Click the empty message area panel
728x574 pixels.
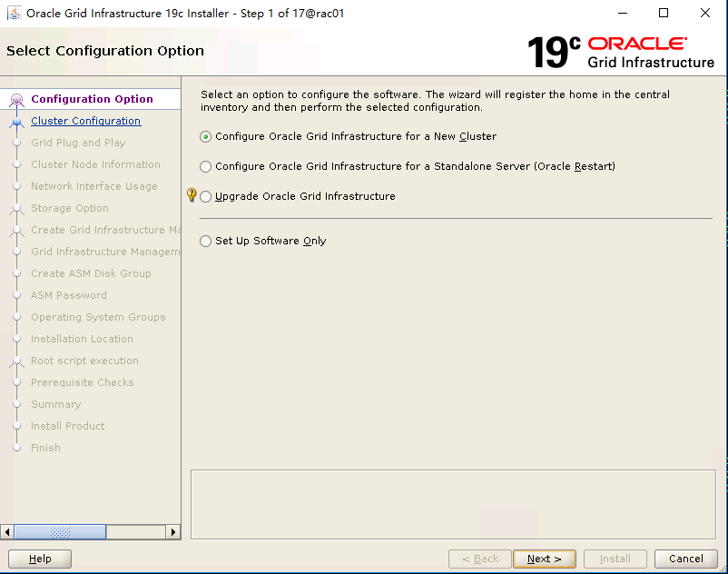pyautogui.click(x=453, y=504)
